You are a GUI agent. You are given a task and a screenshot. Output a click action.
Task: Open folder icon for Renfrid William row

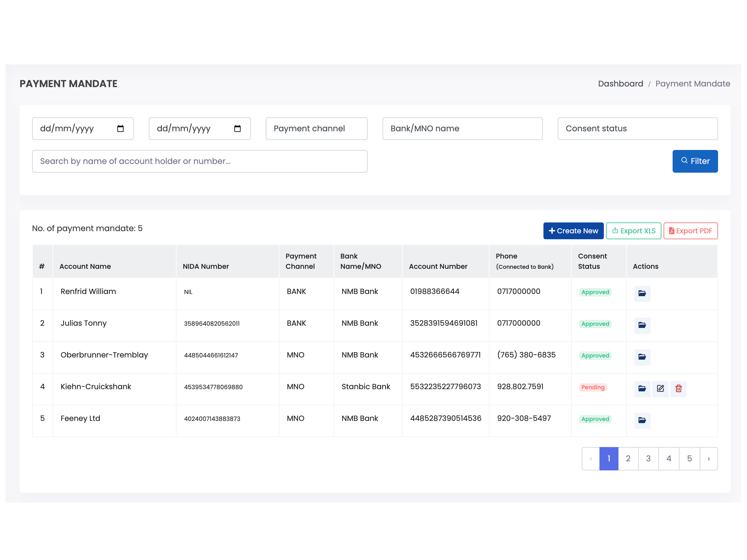642,293
